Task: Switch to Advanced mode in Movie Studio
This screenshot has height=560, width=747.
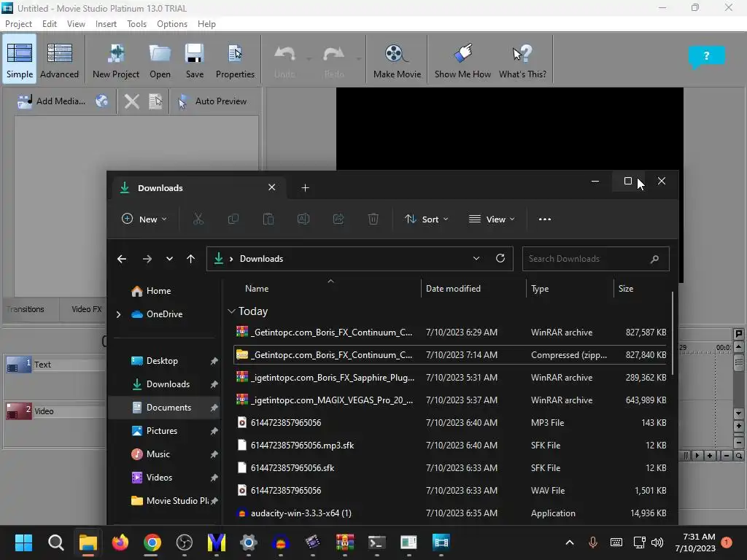Action: click(60, 60)
